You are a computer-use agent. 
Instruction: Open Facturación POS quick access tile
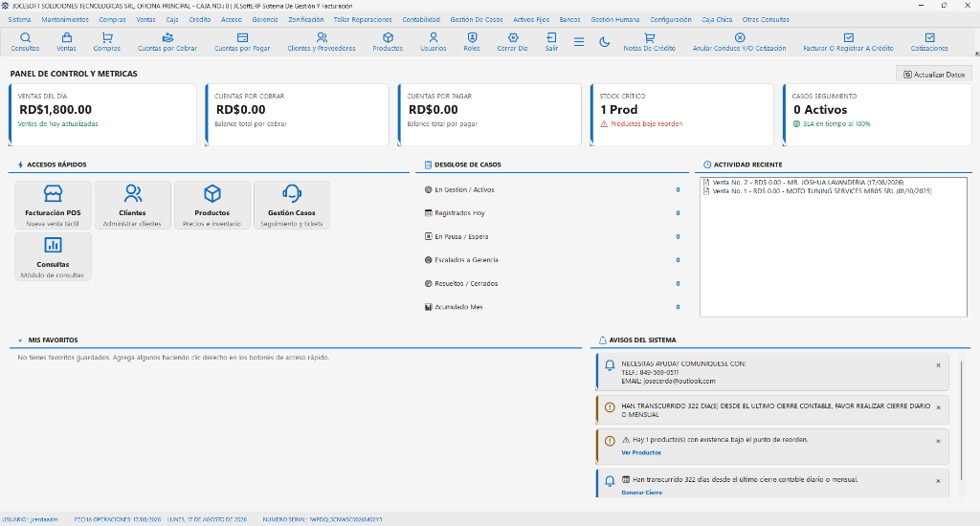pos(54,205)
